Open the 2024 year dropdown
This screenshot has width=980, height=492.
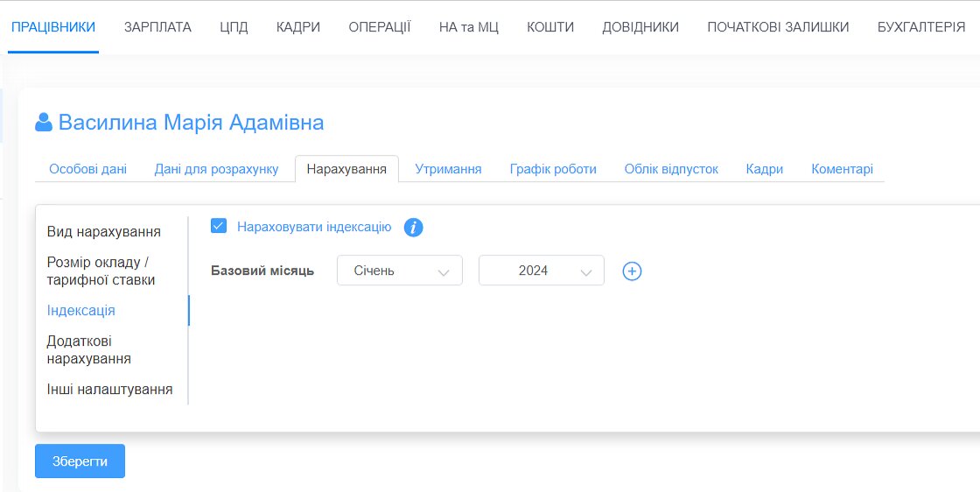coord(542,271)
